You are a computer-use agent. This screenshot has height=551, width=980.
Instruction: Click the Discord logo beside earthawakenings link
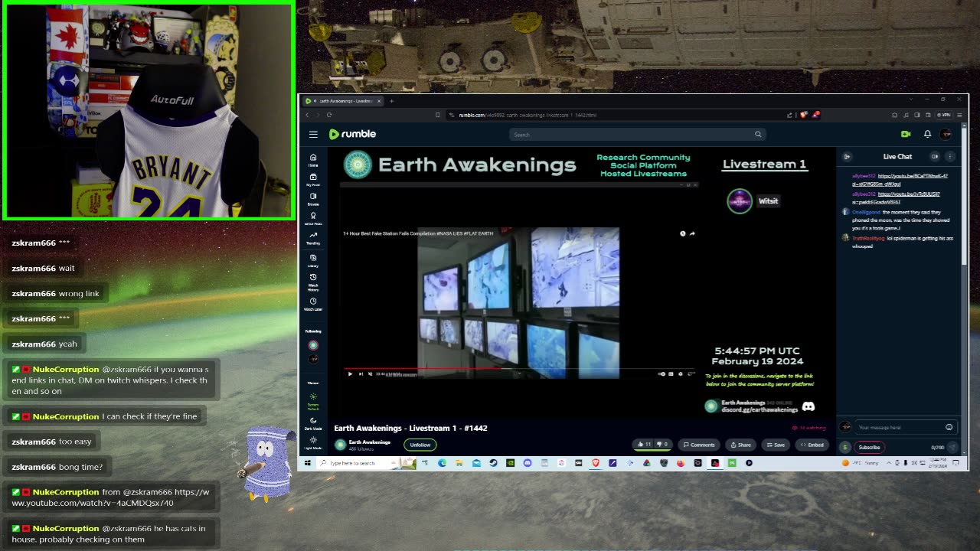(x=808, y=406)
